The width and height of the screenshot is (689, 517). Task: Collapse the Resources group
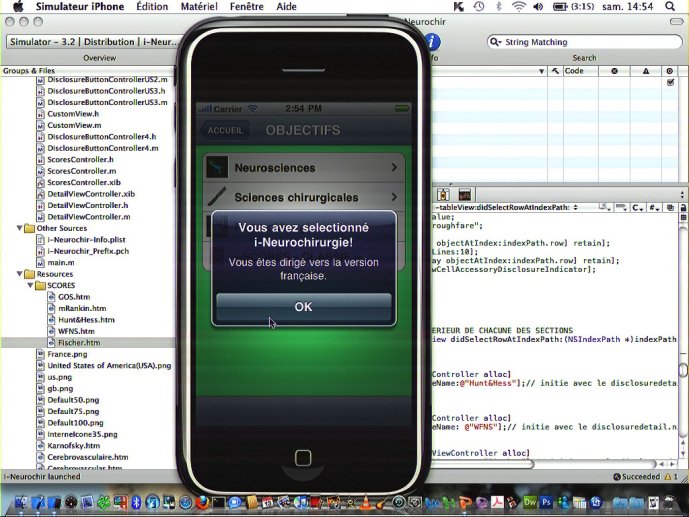(19, 274)
